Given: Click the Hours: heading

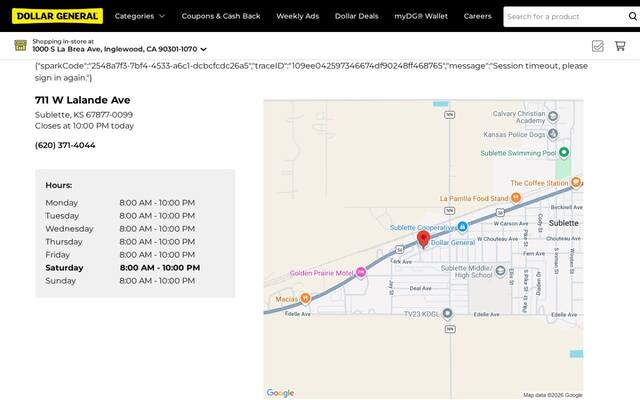Looking at the screenshot, I should (59, 185).
